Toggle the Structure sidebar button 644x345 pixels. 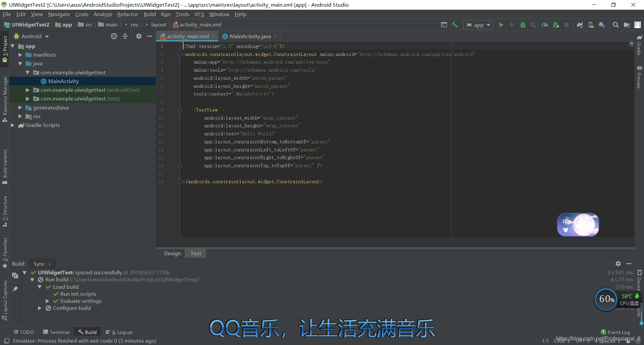pos(5,211)
